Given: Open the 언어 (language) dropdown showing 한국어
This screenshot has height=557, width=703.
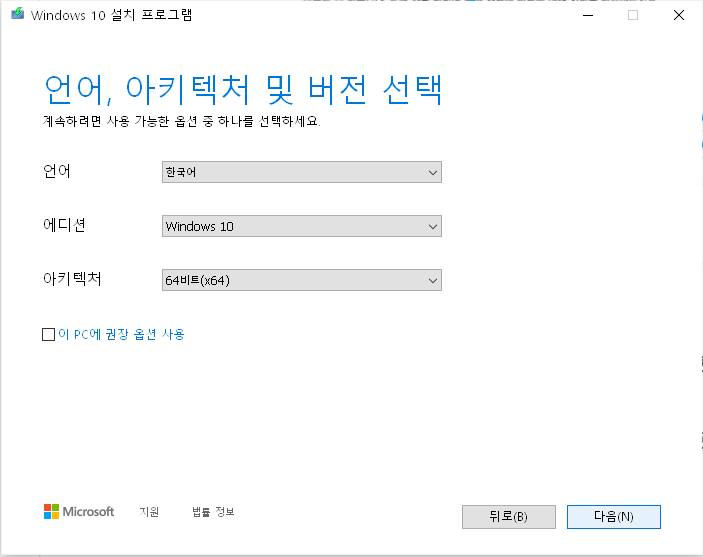Looking at the screenshot, I should [x=302, y=172].
